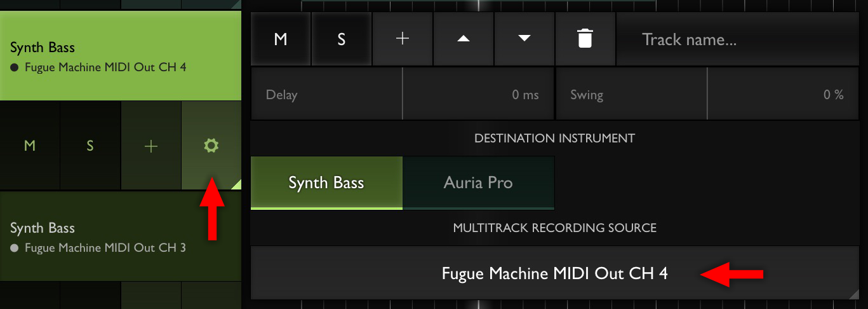Move the track down with the down-arrow icon

[x=524, y=39]
